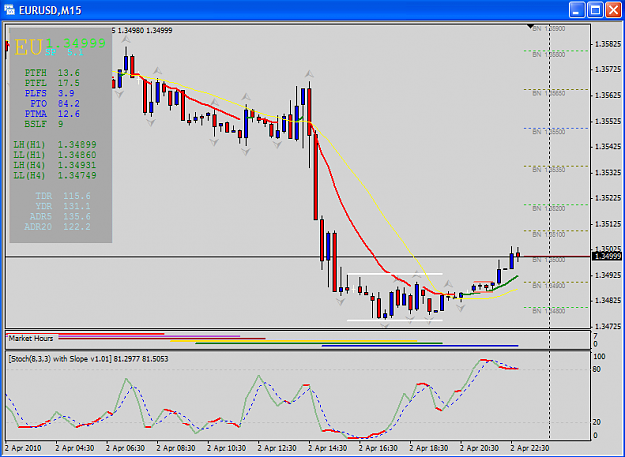Click the 1.35625 price scale label
Image resolution: width=625 pixels, height=457 pixels.
(607, 95)
